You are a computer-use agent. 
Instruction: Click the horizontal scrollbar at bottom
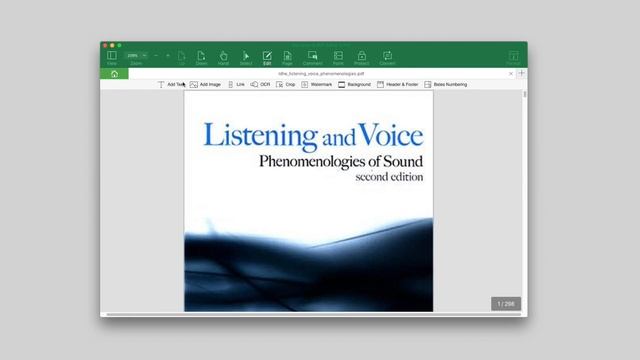pyautogui.click(x=313, y=314)
